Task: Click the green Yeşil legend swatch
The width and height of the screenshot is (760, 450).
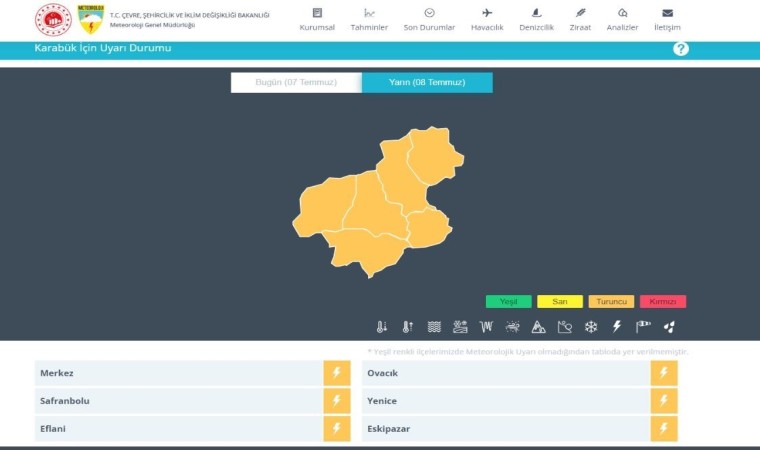Action: click(508, 301)
